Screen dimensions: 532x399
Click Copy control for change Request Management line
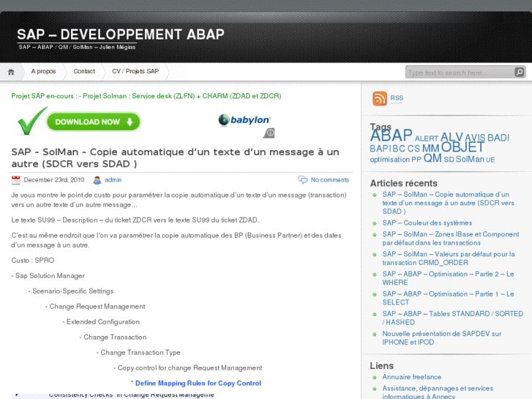(187, 368)
